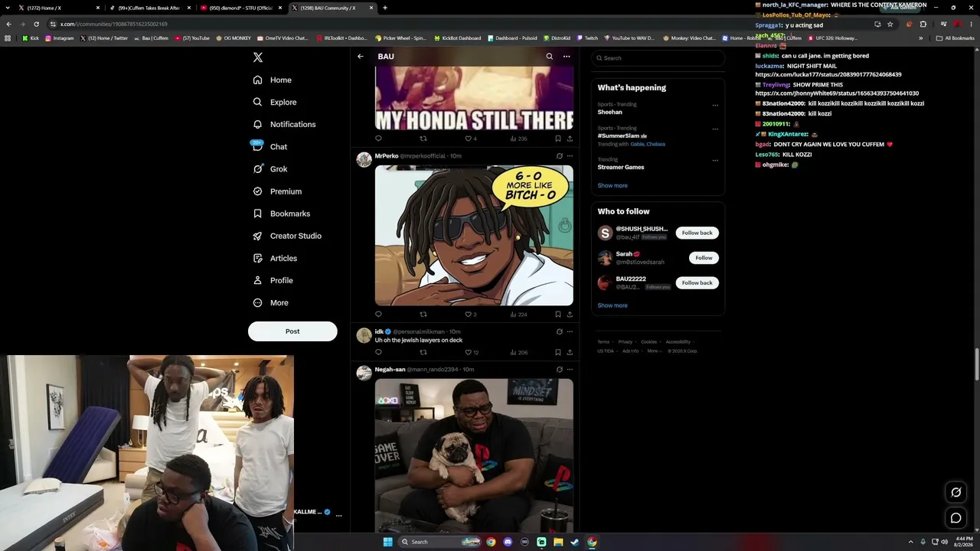This screenshot has width=980, height=551.
Task: Open Discord from the taskbar
Action: pyautogui.click(x=508, y=542)
